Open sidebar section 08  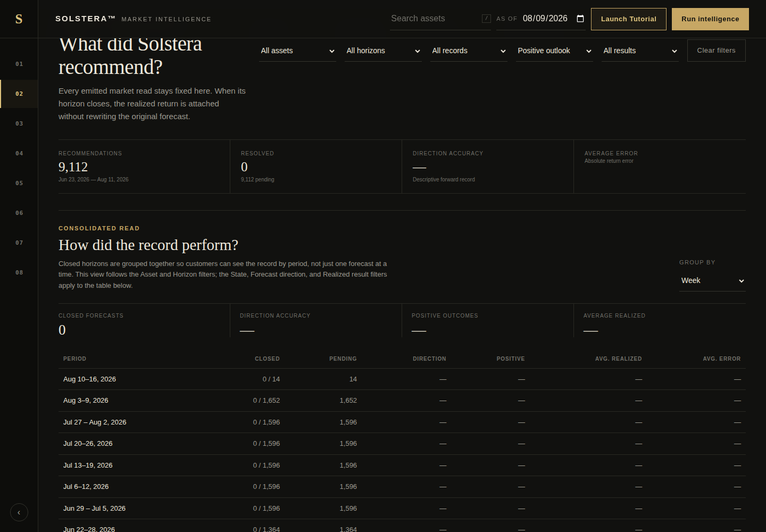19,272
